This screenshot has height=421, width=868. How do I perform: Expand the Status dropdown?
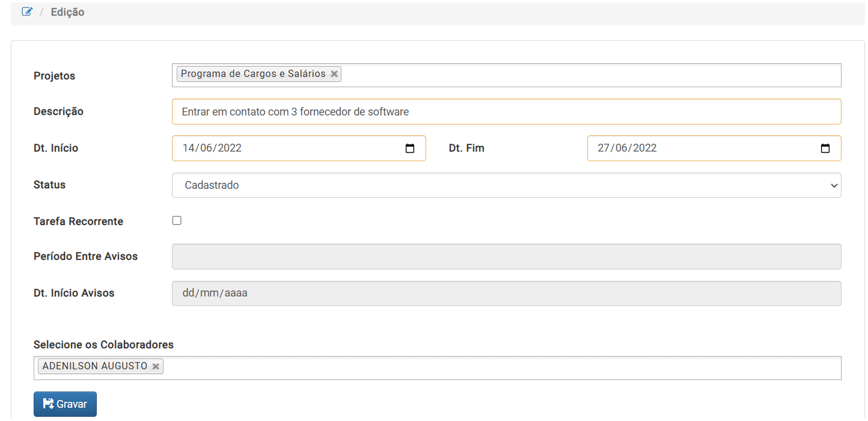pyautogui.click(x=834, y=186)
